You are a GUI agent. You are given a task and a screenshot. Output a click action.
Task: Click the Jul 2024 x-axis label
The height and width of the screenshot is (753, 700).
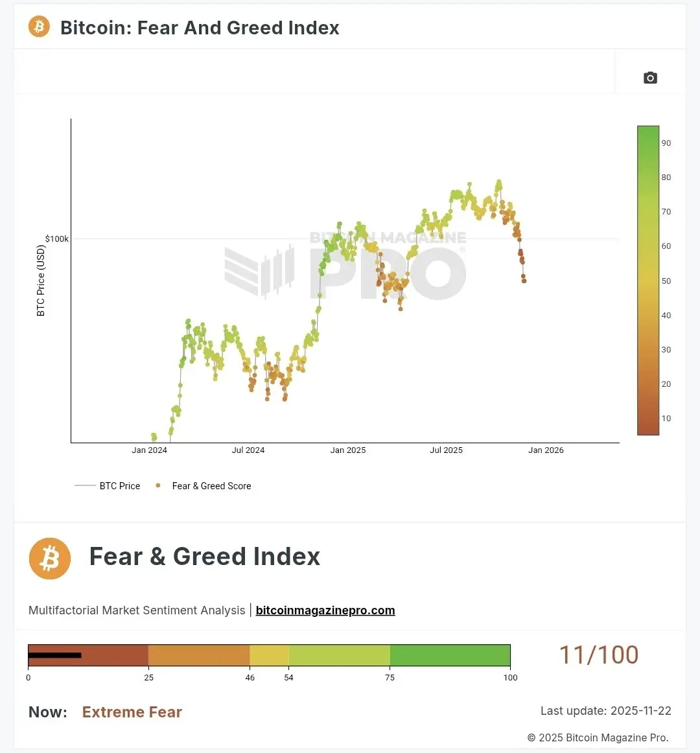pos(248,450)
